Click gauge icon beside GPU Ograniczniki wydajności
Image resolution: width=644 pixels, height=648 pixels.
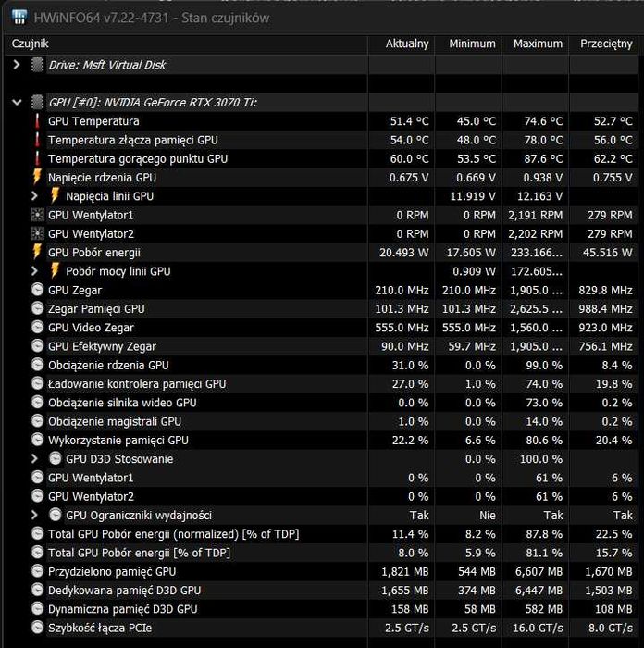coord(55,515)
